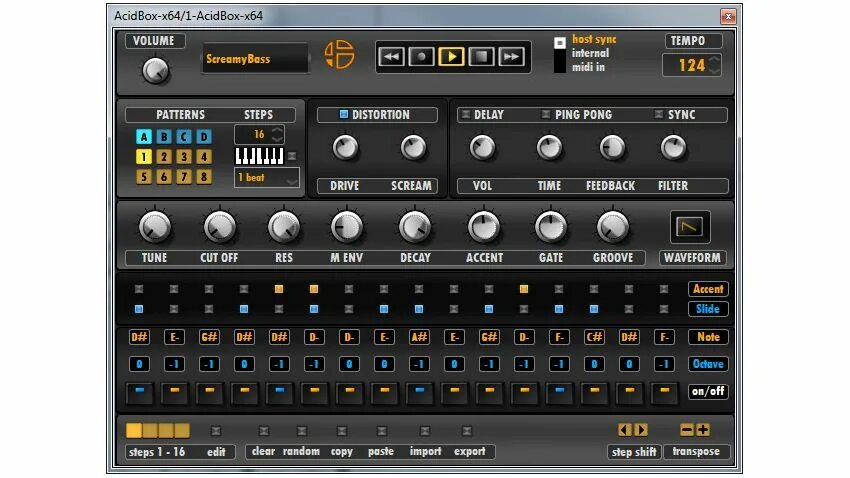
Task: Select the first steps 1-16 segment
Action: [134, 430]
